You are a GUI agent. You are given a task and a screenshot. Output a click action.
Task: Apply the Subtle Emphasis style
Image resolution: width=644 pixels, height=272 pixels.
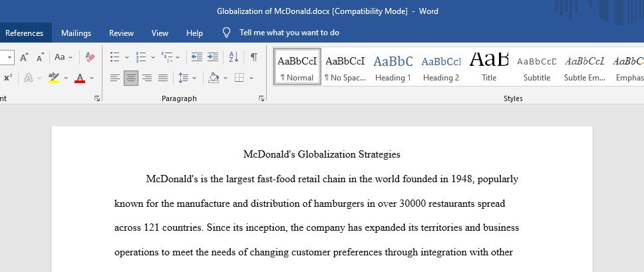point(585,67)
